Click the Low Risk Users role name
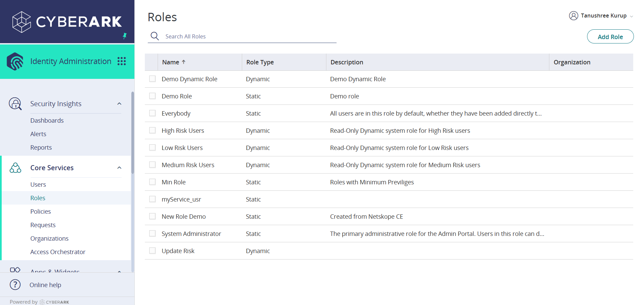 click(182, 148)
